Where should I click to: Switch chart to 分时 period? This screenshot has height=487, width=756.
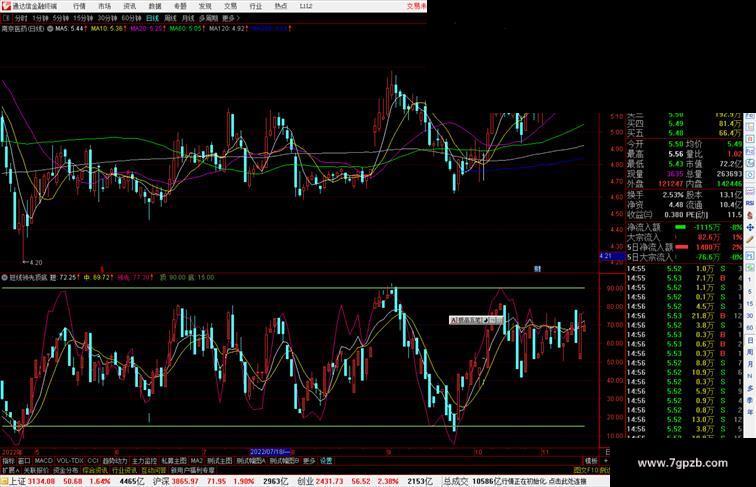click(x=21, y=18)
